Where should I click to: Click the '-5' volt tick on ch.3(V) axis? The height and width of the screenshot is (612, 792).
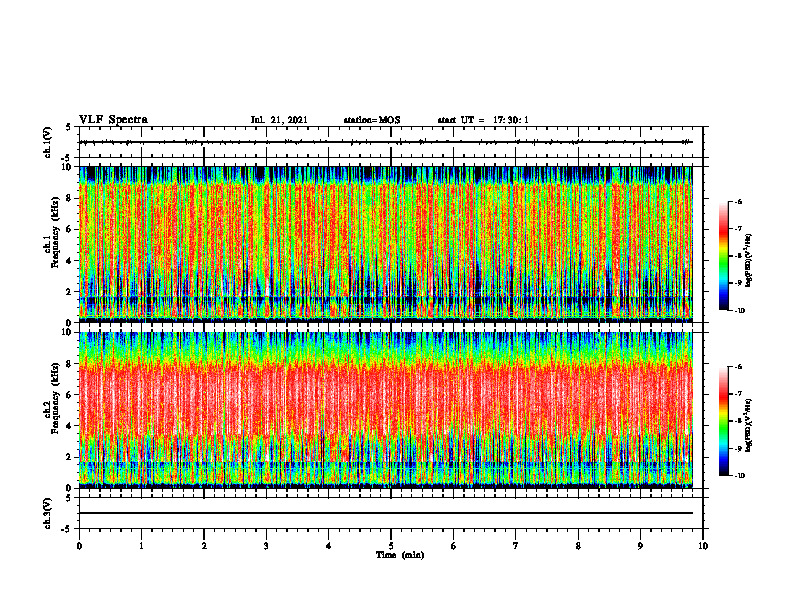pos(68,529)
